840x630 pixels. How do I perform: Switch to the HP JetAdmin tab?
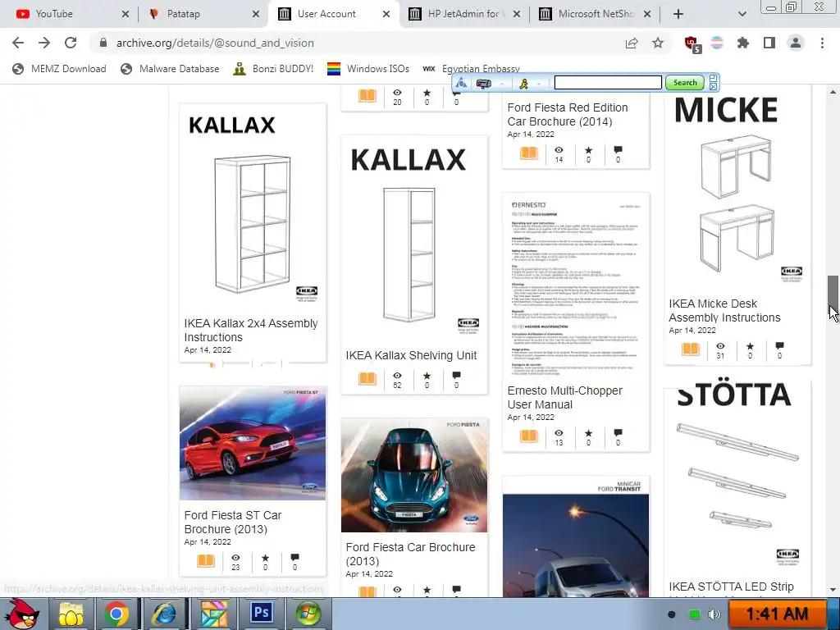click(x=463, y=14)
